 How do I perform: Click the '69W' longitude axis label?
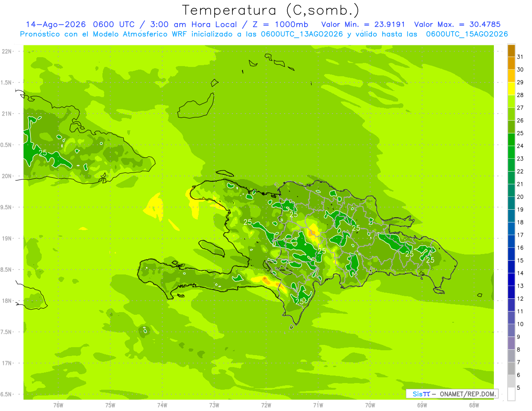click(x=422, y=405)
